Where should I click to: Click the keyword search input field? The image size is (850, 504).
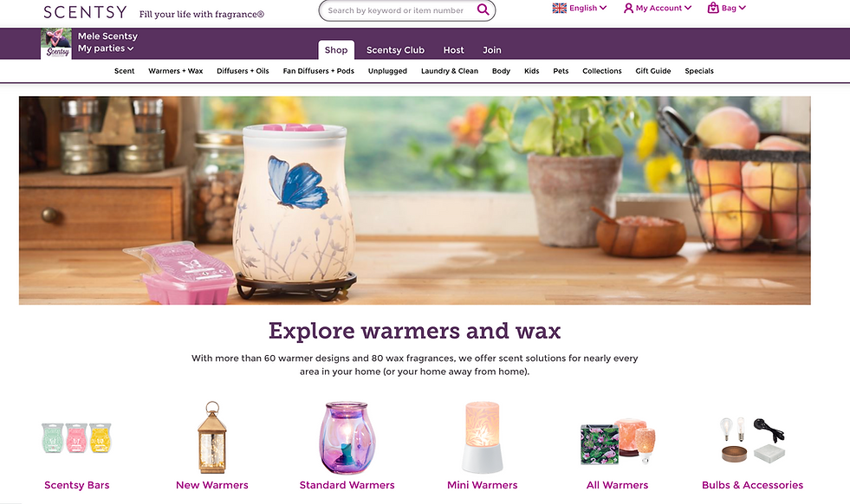click(396, 10)
